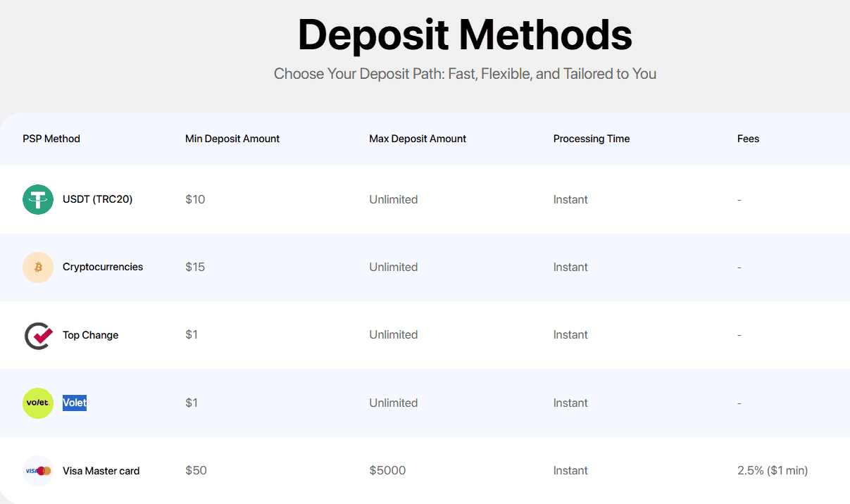Screen dimensions: 850x504
Task: Select the $5000 max deposit value
Action: tap(387, 470)
